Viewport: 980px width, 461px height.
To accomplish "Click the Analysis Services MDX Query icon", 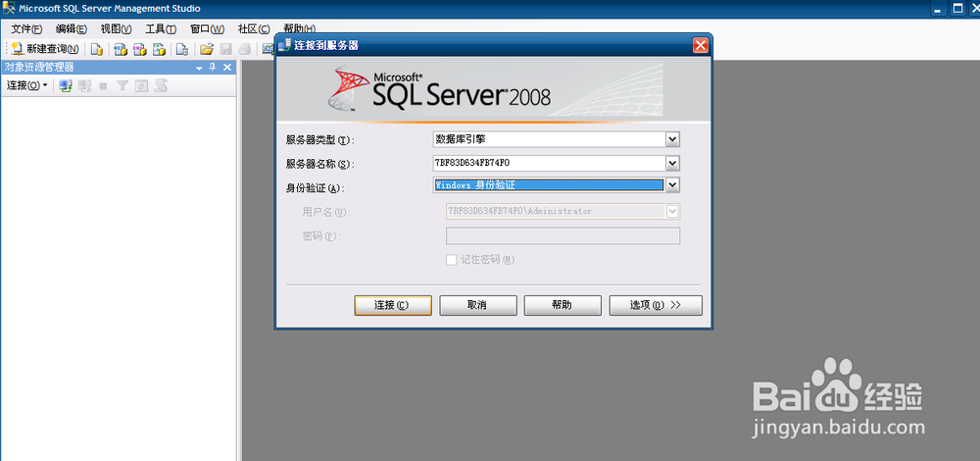I will click(121, 49).
